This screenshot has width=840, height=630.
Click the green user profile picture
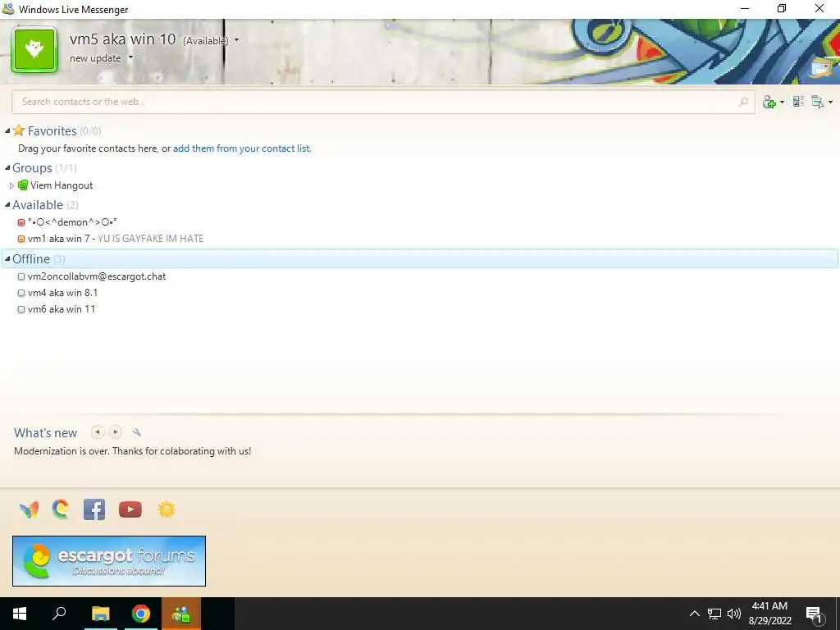(x=34, y=49)
